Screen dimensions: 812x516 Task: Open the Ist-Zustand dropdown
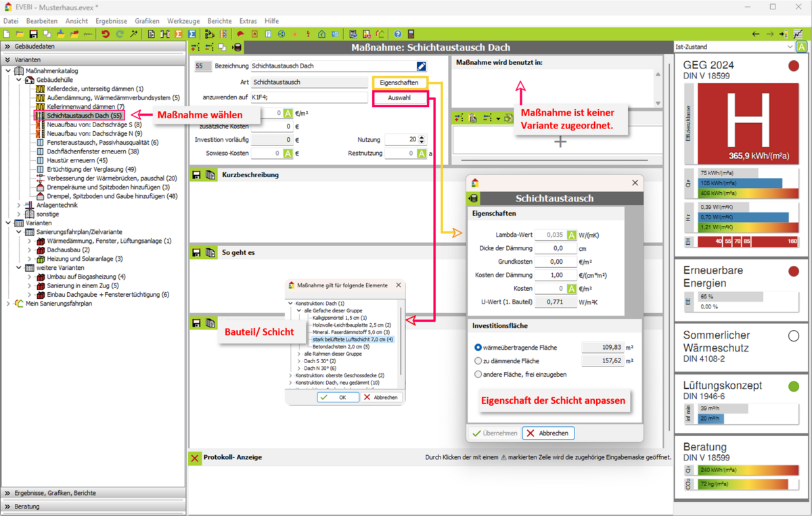point(734,47)
